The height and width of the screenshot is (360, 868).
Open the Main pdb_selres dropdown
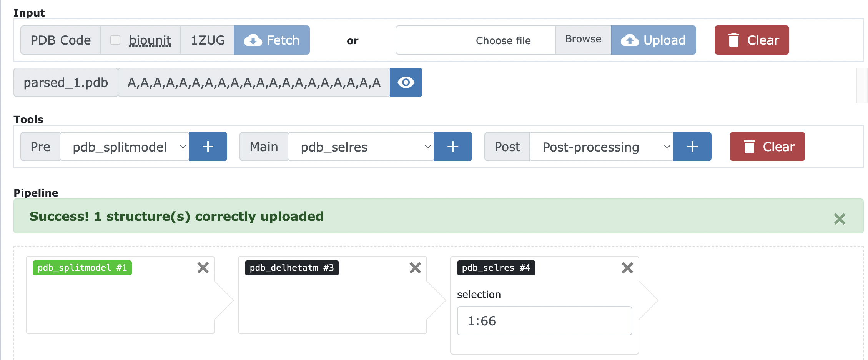point(361,147)
